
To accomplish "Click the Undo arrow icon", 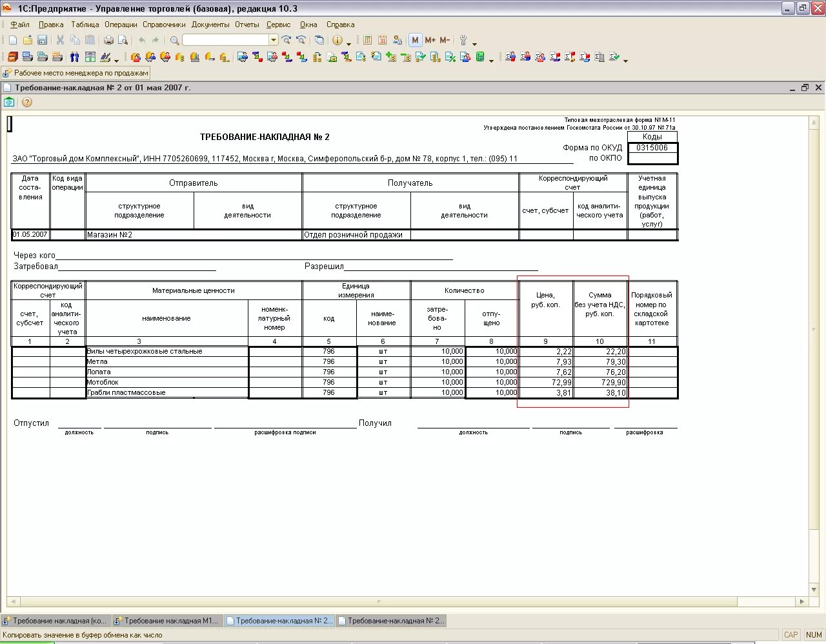I will 142,40.
